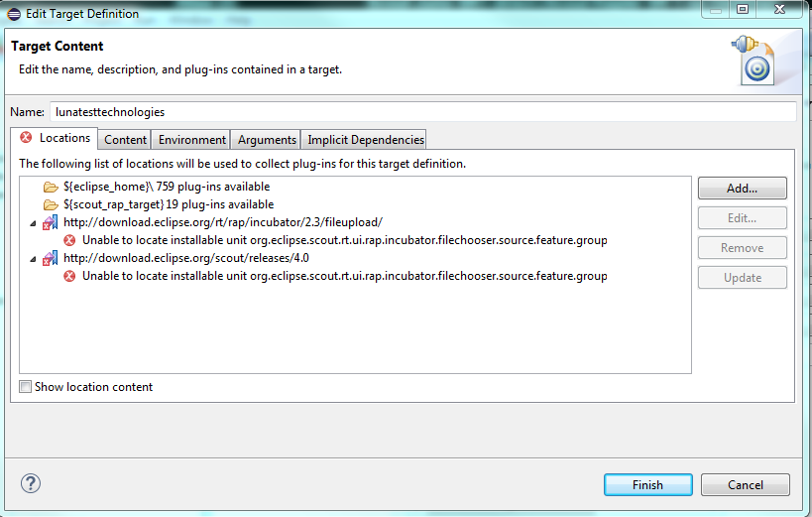The height and width of the screenshot is (517, 812).
Task: Click the Add... button
Action: [742, 189]
